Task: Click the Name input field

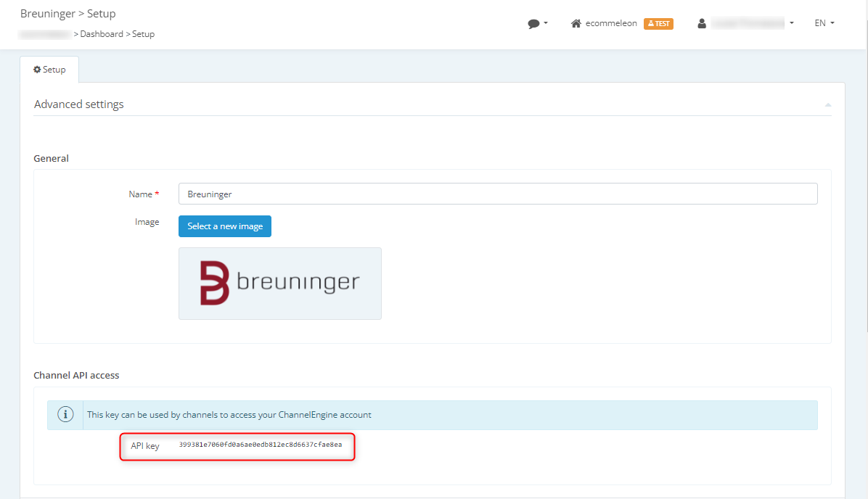Action: (x=498, y=194)
